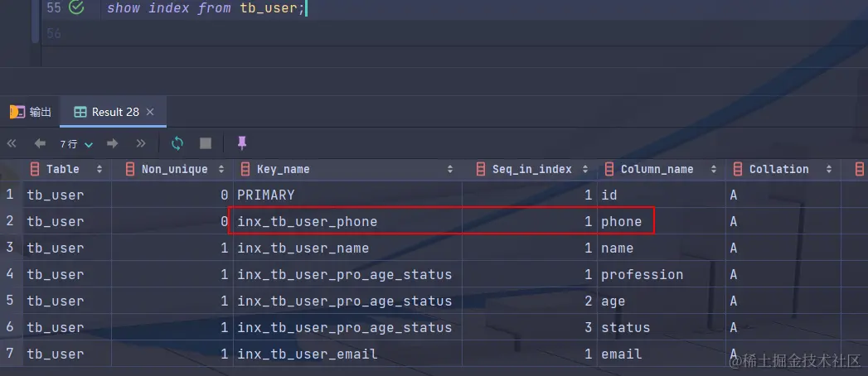
Task: Pin the Result 28 tab
Action: click(x=242, y=143)
